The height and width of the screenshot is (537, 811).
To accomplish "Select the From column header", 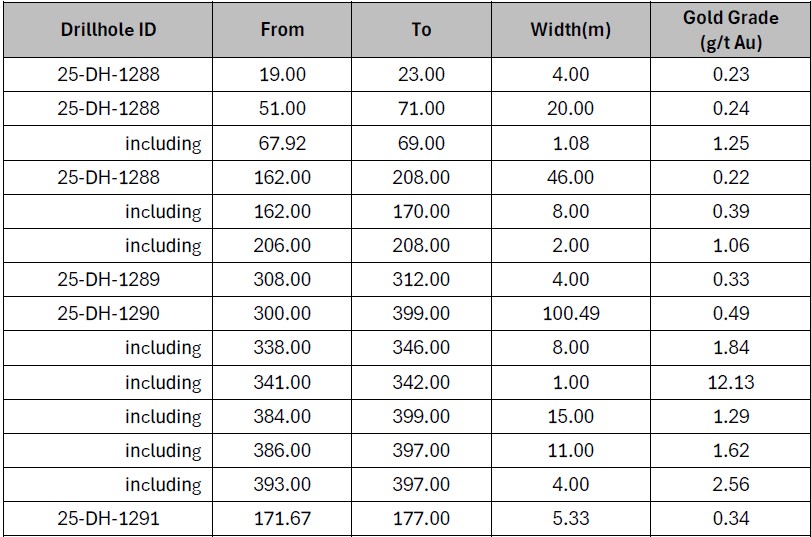I will click(x=282, y=29).
